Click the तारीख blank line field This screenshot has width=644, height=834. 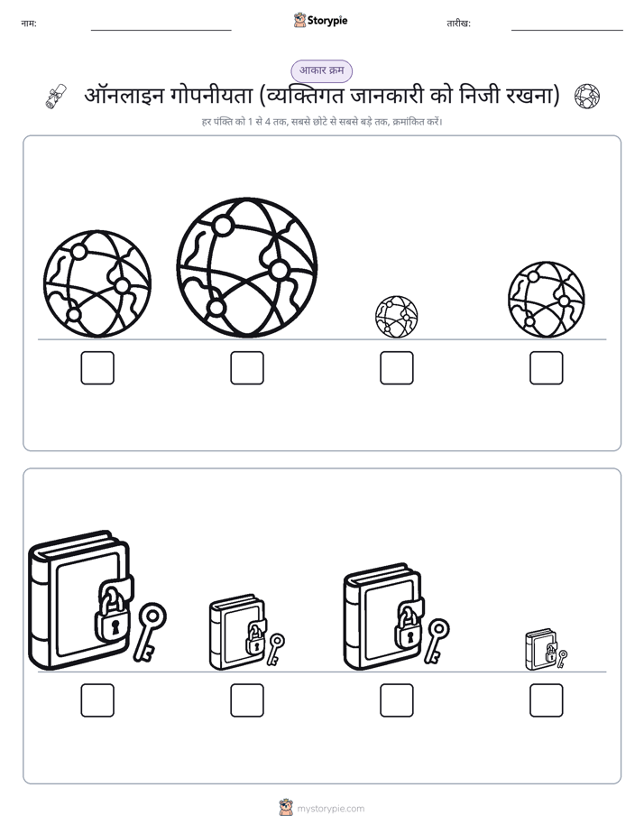(x=567, y=25)
